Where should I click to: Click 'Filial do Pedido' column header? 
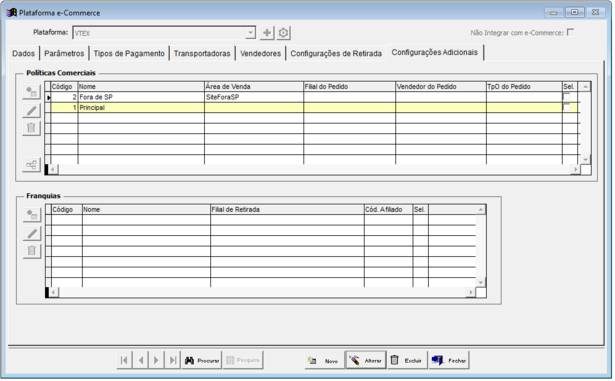[x=349, y=87]
